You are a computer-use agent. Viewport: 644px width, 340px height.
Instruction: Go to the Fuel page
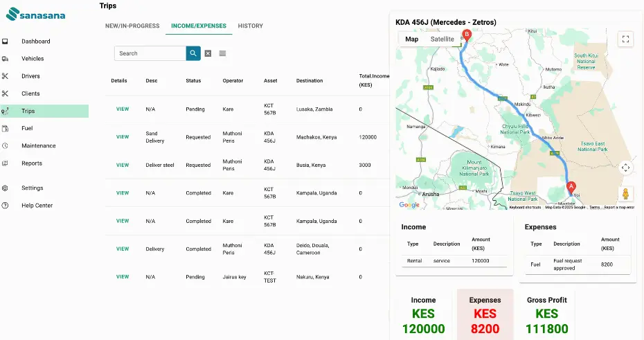[27, 128]
